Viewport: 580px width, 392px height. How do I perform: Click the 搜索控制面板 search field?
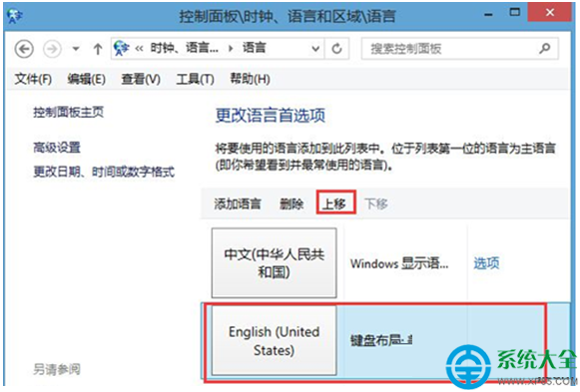[460, 49]
